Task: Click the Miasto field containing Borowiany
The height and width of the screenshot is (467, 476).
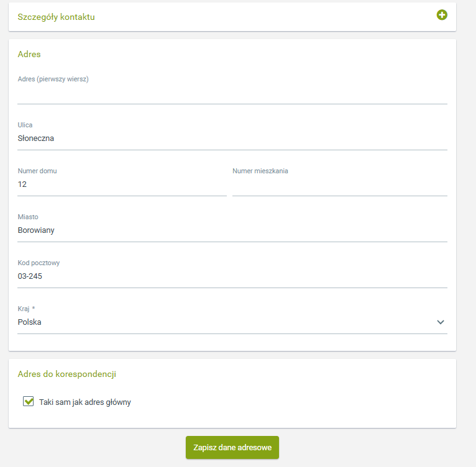Action: pos(232,230)
